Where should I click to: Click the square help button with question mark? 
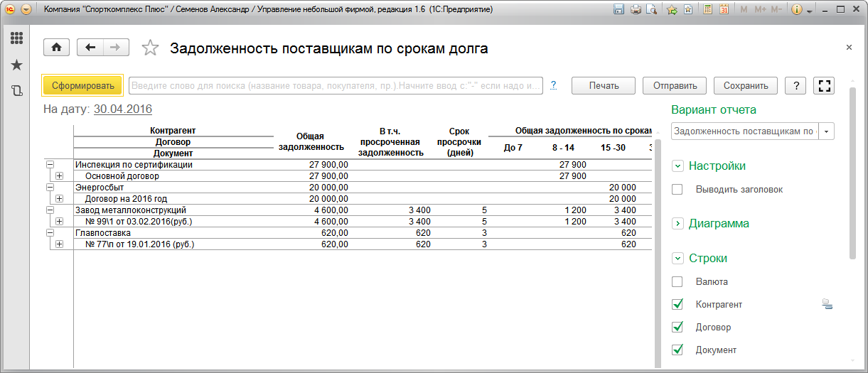[x=795, y=85]
